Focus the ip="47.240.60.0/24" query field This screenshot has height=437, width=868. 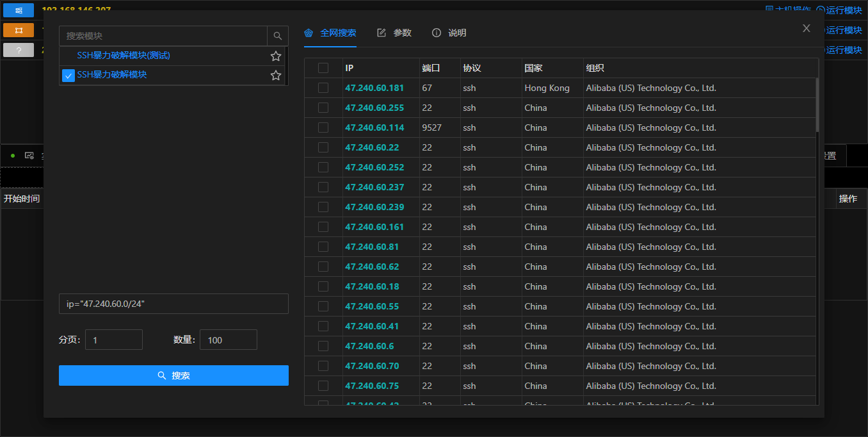173,304
